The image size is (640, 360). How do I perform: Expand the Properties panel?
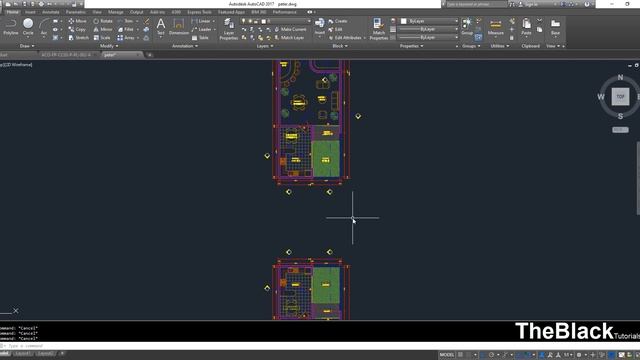pos(411,46)
